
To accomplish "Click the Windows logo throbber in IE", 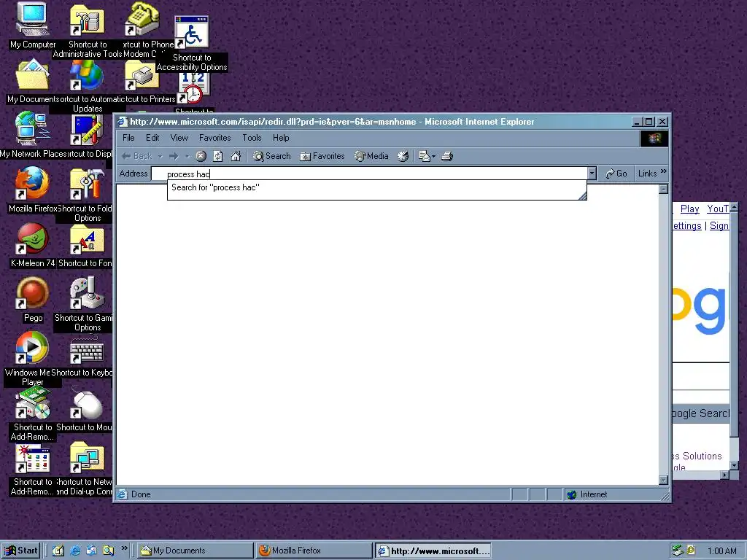I will pos(654,139).
